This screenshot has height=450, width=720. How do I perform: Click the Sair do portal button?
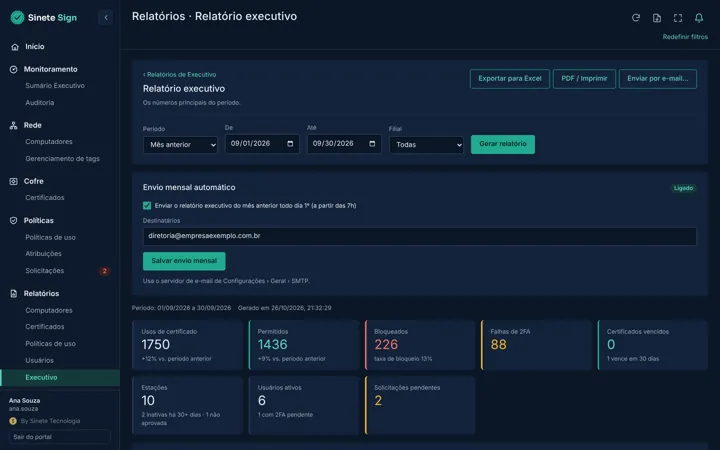(x=60, y=437)
